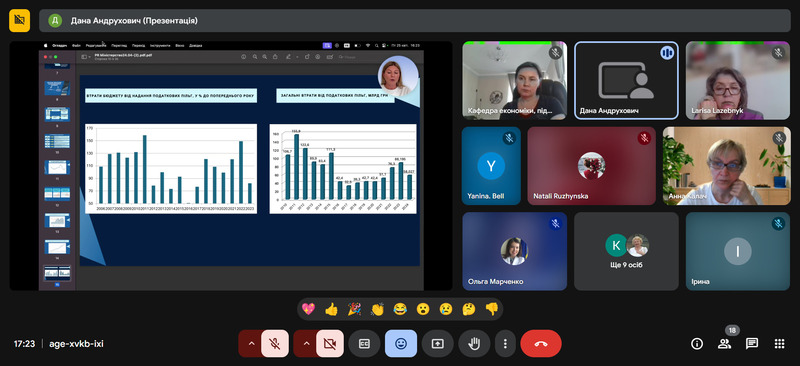Click Larisa Lazebnyk video tile
This screenshot has width=800, height=366.
point(738,81)
